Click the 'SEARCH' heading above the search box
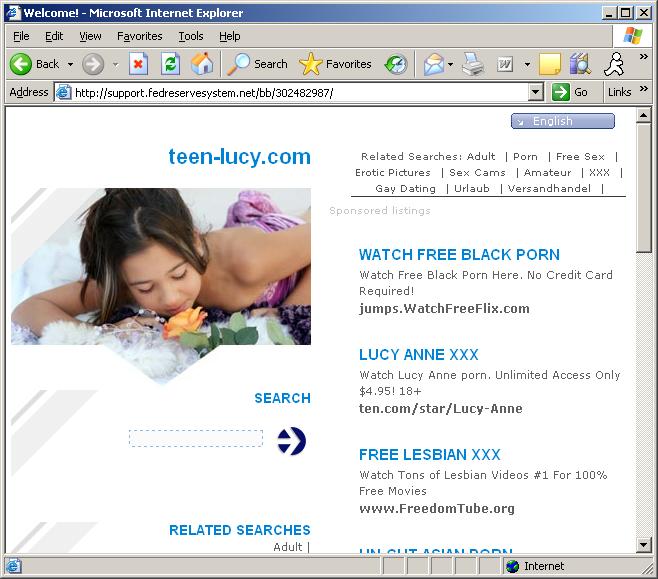The height and width of the screenshot is (579, 658). click(282, 398)
